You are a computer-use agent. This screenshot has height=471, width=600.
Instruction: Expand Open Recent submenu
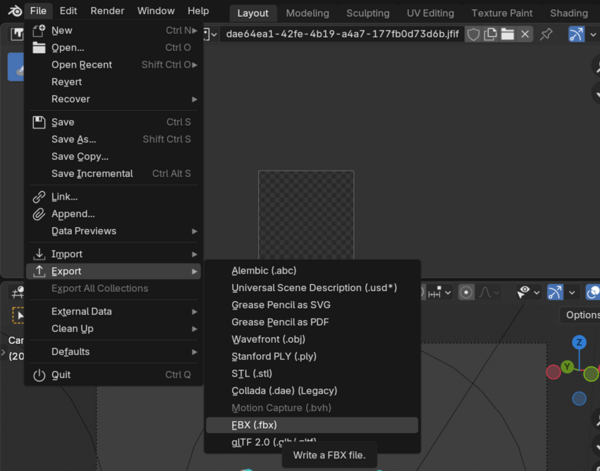(114, 65)
